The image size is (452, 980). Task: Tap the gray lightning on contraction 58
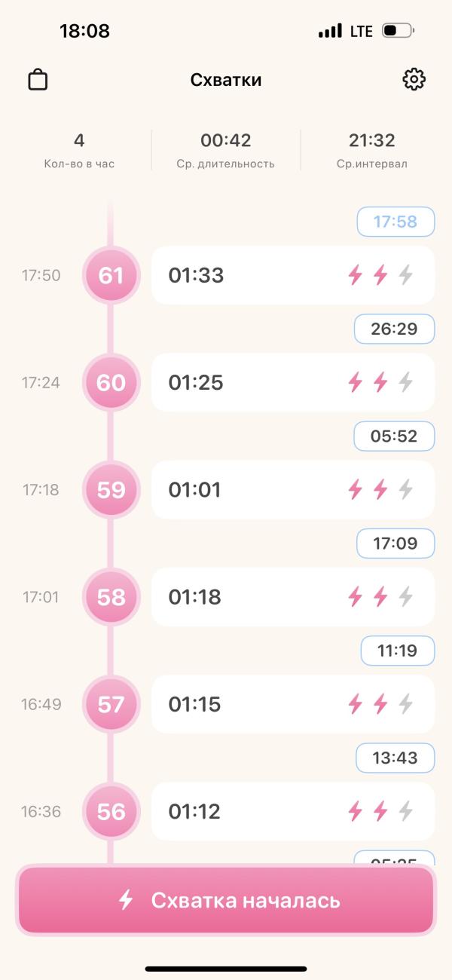pyautogui.click(x=406, y=597)
